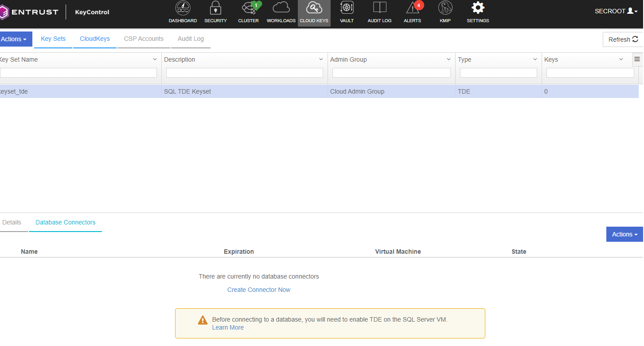Open the Dashboard gauge icon
644x346 pixels.
pos(183,8)
